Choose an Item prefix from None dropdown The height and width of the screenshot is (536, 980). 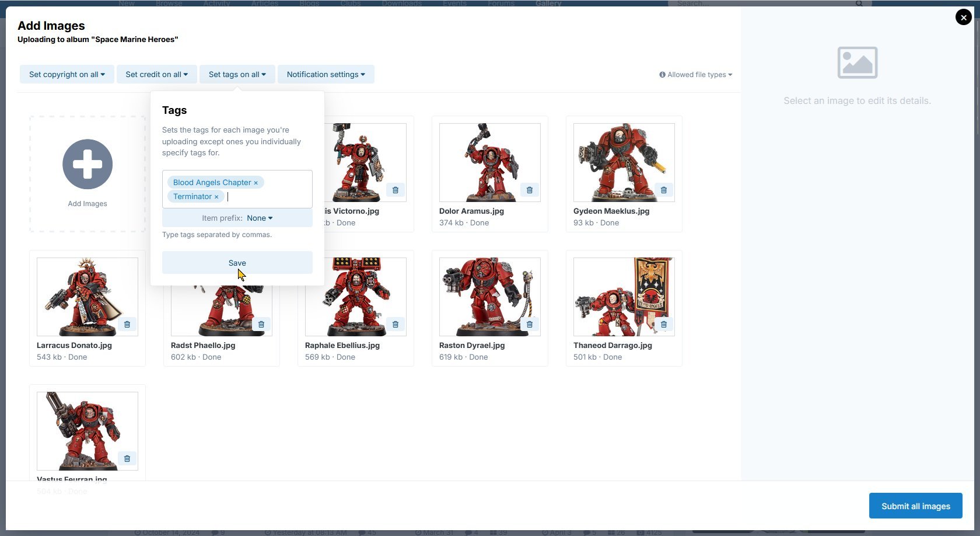260,218
